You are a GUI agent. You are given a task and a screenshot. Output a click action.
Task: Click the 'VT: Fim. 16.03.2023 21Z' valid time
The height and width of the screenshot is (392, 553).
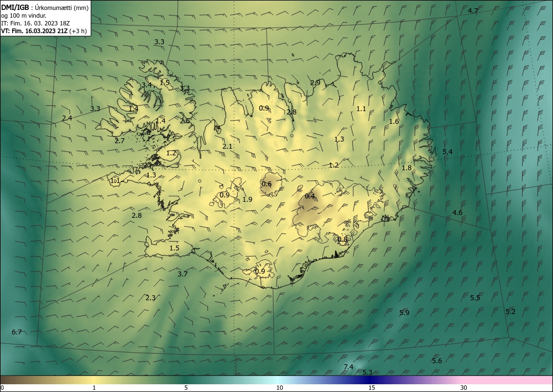[34, 31]
